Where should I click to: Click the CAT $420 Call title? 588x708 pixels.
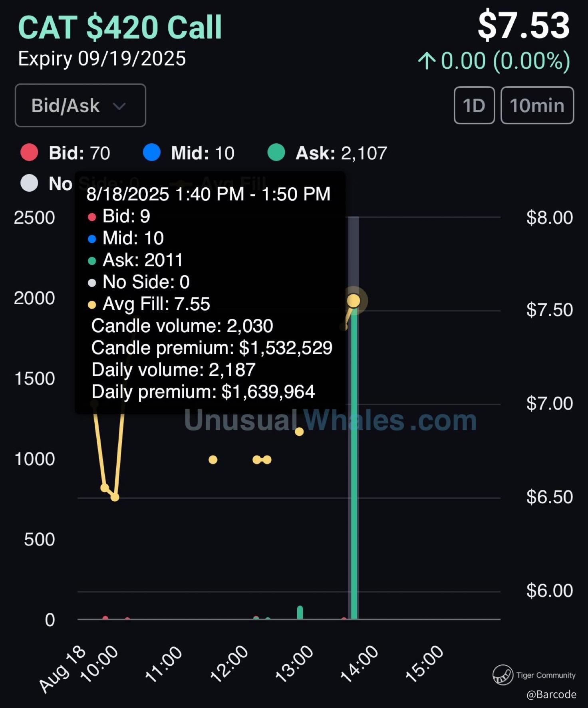pyautogui.click(x=120, y=27)
